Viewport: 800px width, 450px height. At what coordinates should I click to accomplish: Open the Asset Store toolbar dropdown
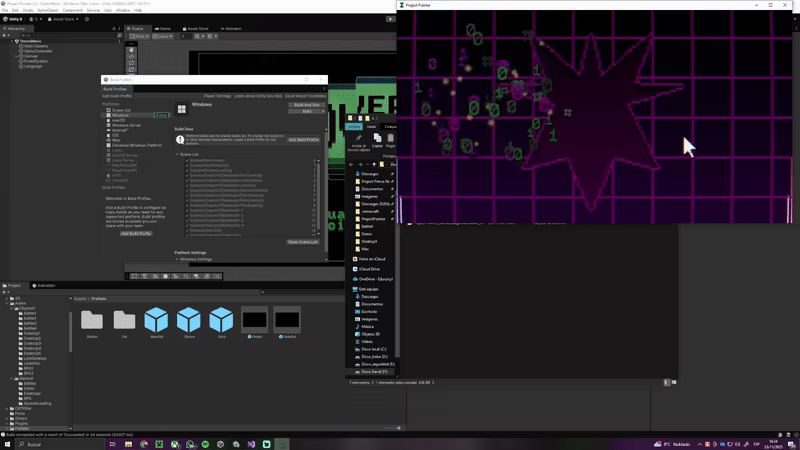click(63, 19)
